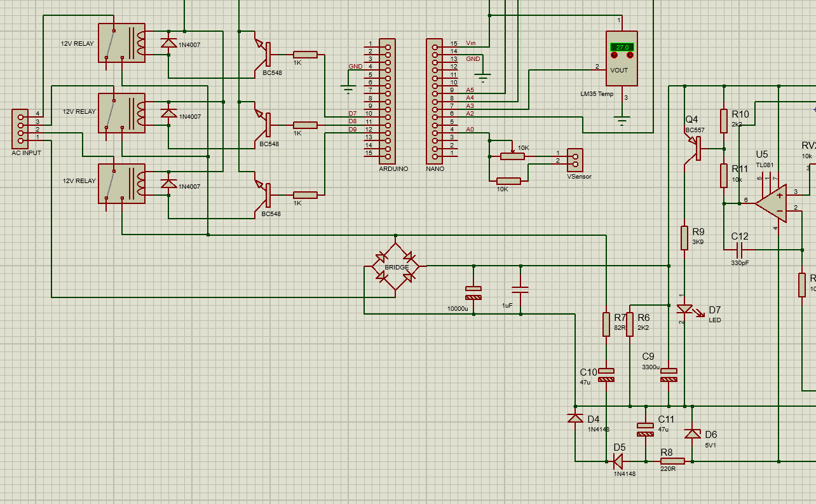The height and width of the screenshot is (504, 816).
Task: Select resistor R8 220R
Action: tap(672, 461)
